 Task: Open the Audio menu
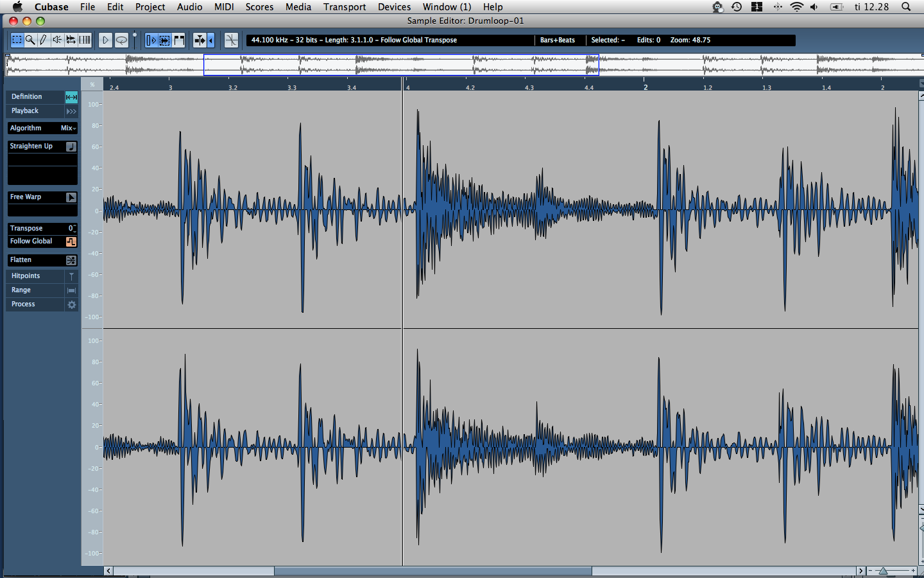click(190, 7)
